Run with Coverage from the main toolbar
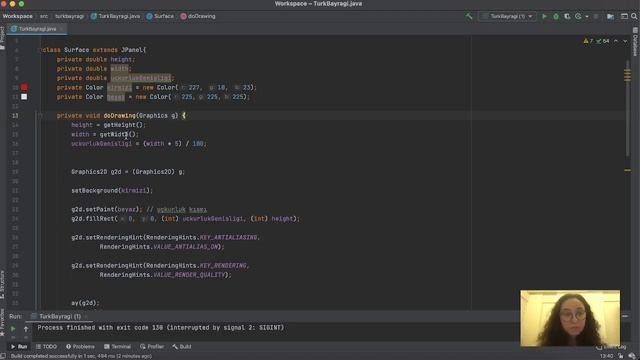The image size is (640, 360). pyautogui.click(x=567, y=16)
